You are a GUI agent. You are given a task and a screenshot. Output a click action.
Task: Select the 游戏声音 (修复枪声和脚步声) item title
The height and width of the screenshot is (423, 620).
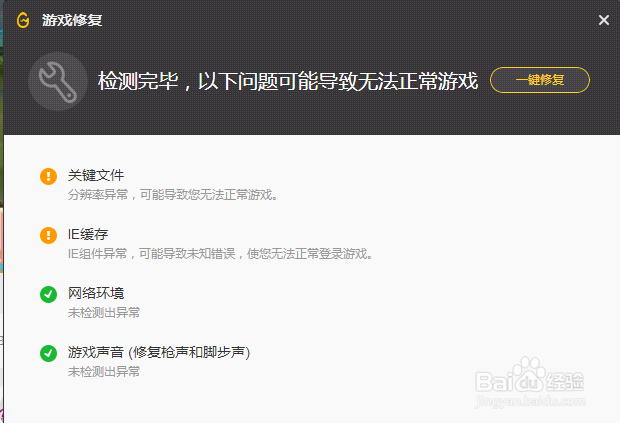(x=159, y=352)
